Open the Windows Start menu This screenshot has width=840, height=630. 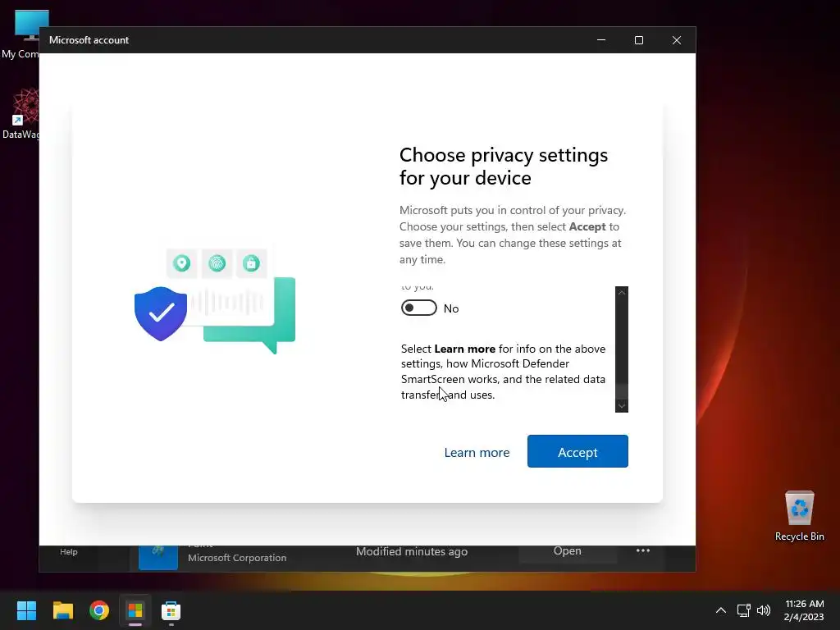(26, 610)
